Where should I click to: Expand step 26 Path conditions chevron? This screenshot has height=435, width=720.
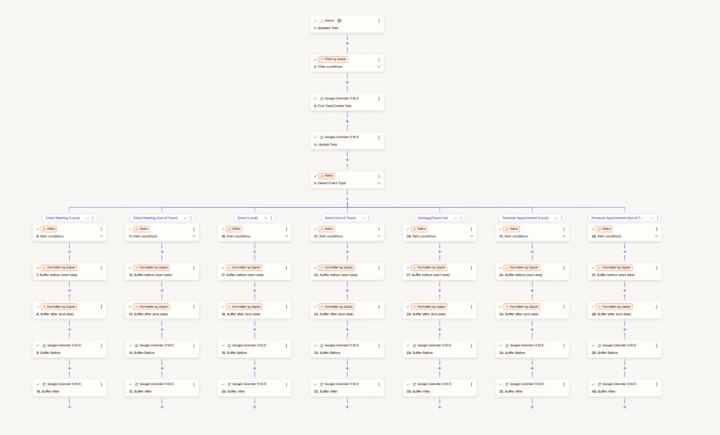click(472, 237)
